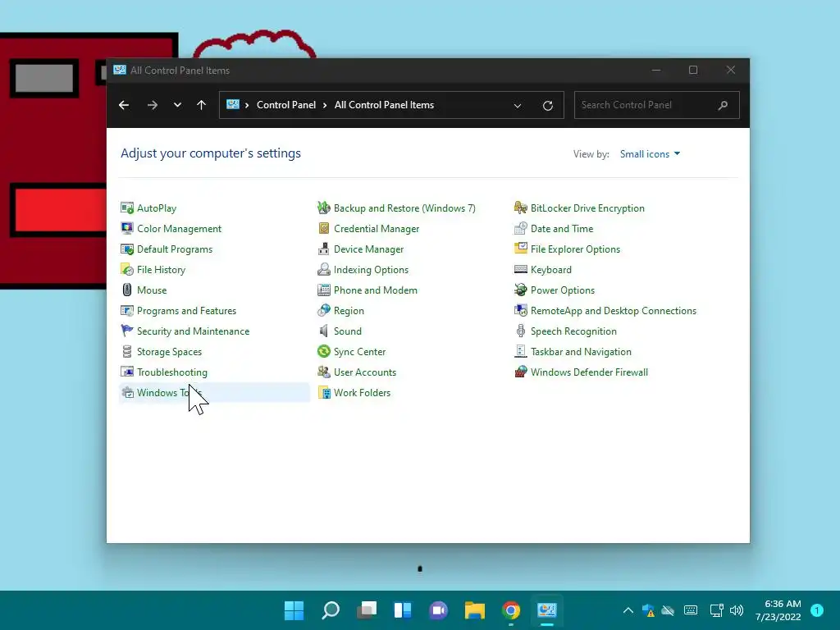Open the Sound speaker icon
The height and width of the screenshot is (630, 840).
click(x=323, y=331)
